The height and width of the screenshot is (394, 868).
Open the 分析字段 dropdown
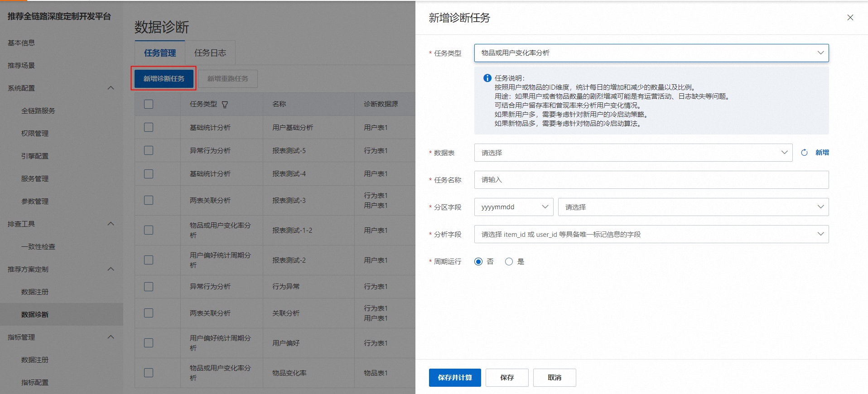pyautogui.click(x=651, y=234)
